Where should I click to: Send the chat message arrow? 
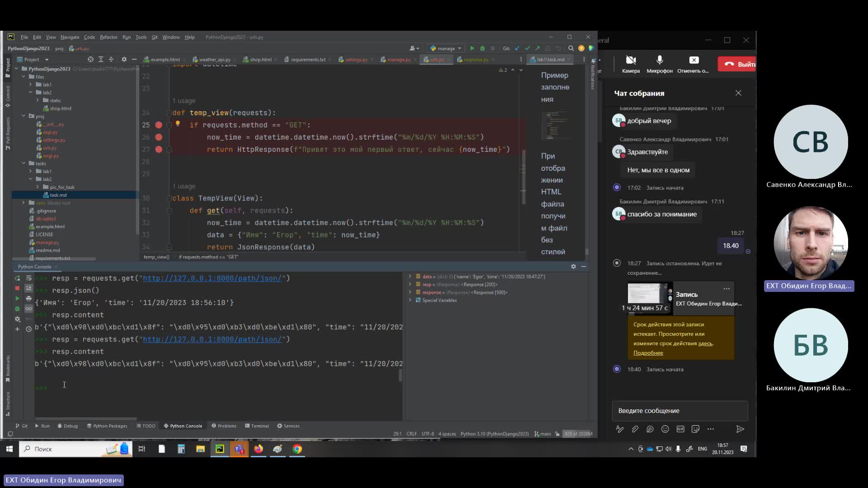pos(740,429)
